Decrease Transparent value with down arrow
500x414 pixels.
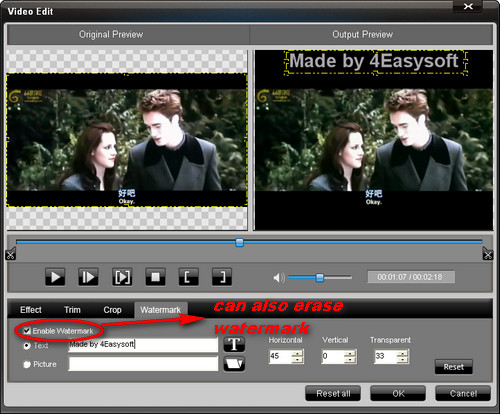[403, 360]
